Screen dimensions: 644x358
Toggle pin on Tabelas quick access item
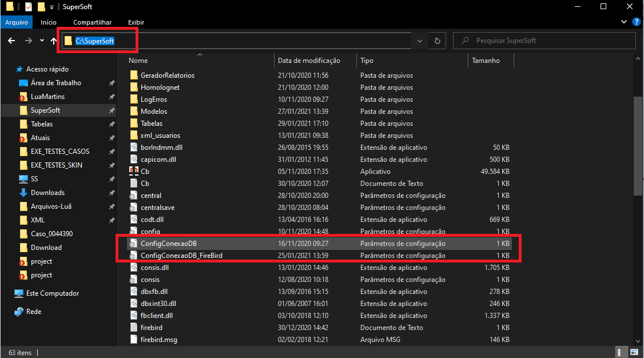pos(112,124)
